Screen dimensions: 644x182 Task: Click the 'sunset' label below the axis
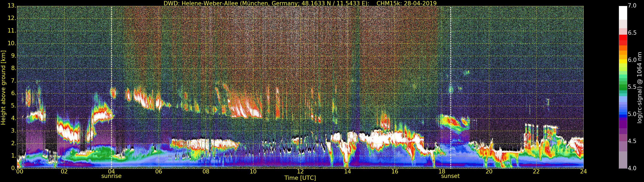450,176
